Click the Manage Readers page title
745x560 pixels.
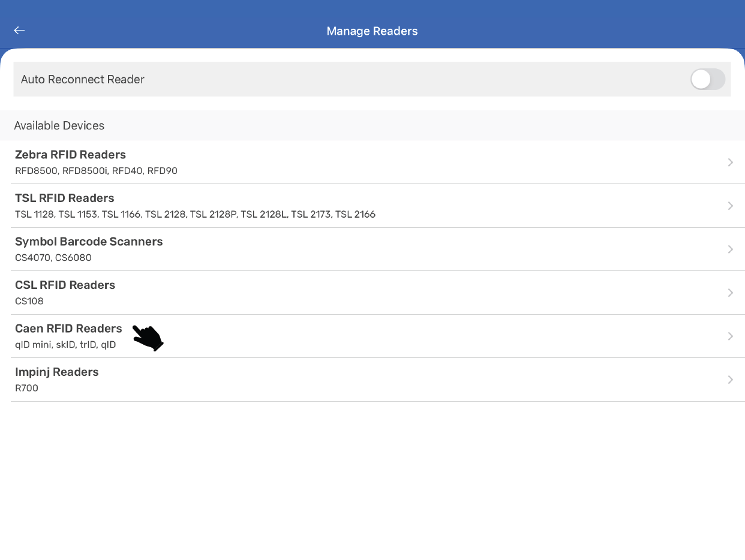[372, 31]
